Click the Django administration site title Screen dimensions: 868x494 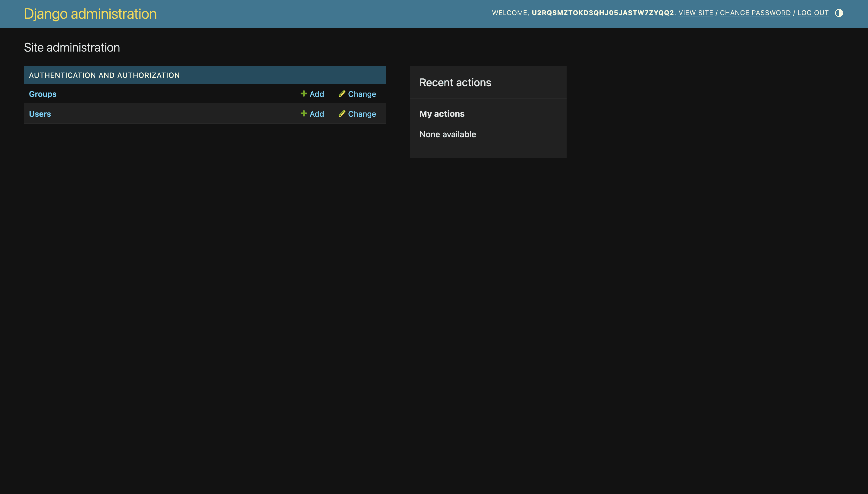[x=90, y=14]
